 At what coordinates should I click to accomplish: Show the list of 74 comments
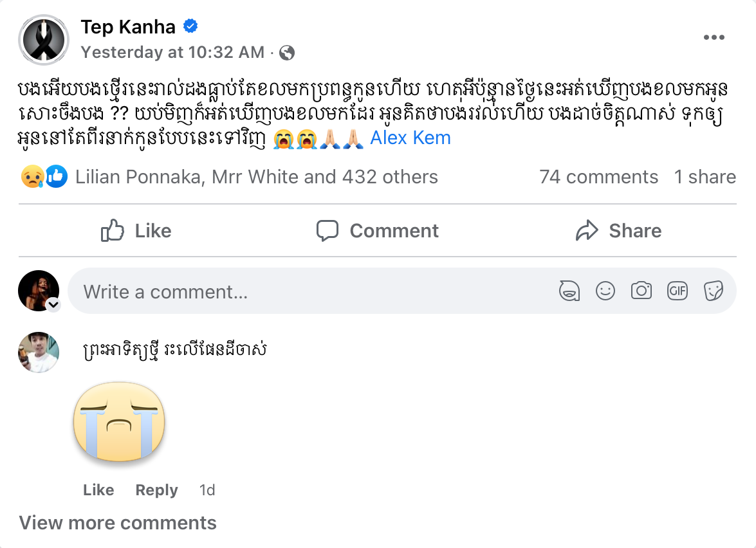(x=598, y=177)
